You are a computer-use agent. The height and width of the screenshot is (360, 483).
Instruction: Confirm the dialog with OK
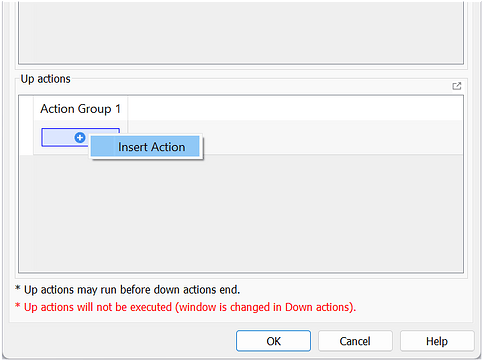pos(273,341)
